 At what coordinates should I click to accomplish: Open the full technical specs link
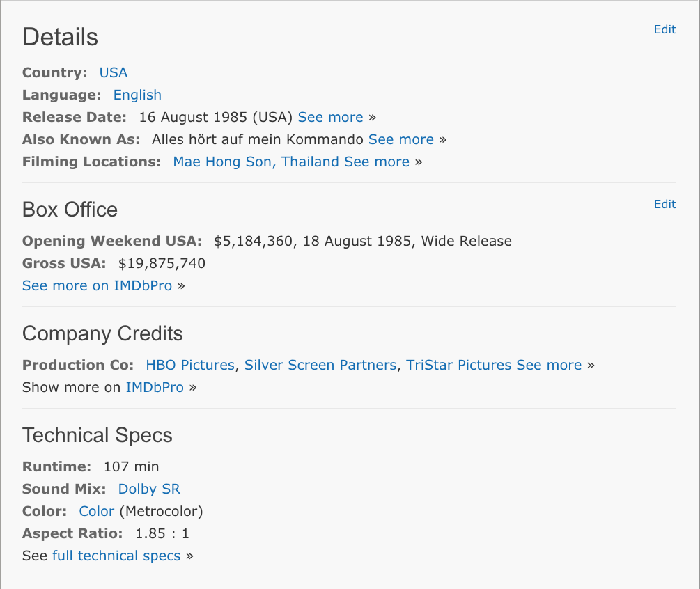pyautogui.click(x=116, y=556)
